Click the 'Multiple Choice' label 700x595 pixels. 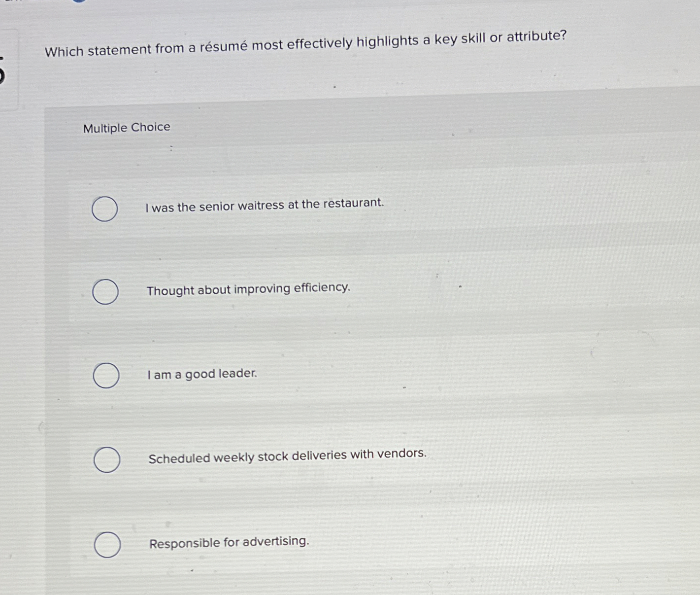click(126, 127)
